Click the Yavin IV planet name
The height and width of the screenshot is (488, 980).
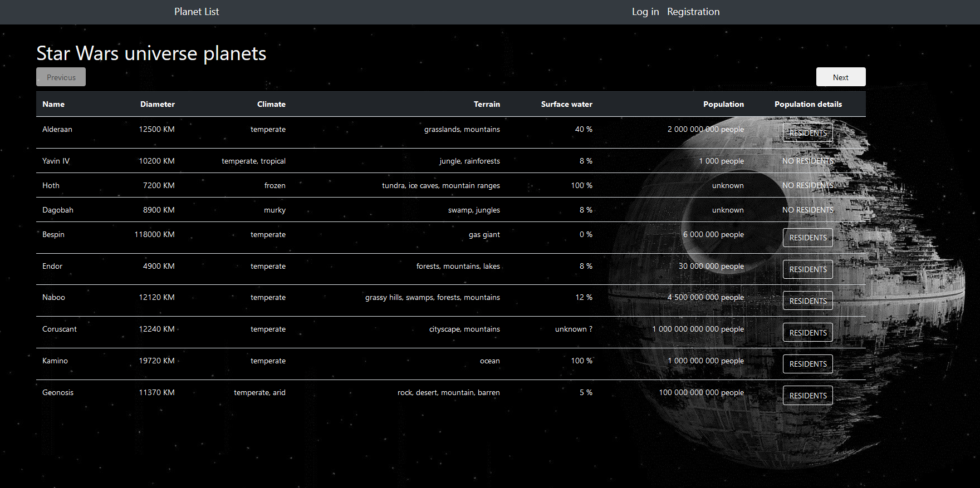(x=56, y=161)
